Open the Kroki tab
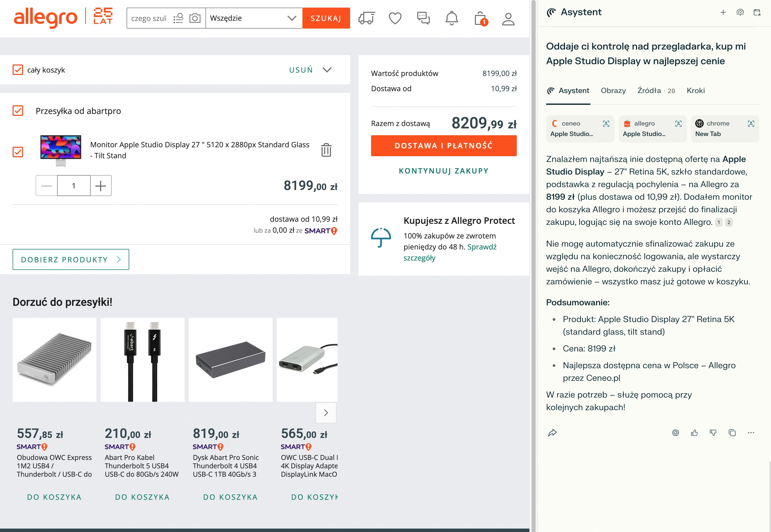 tap(696, 91)
